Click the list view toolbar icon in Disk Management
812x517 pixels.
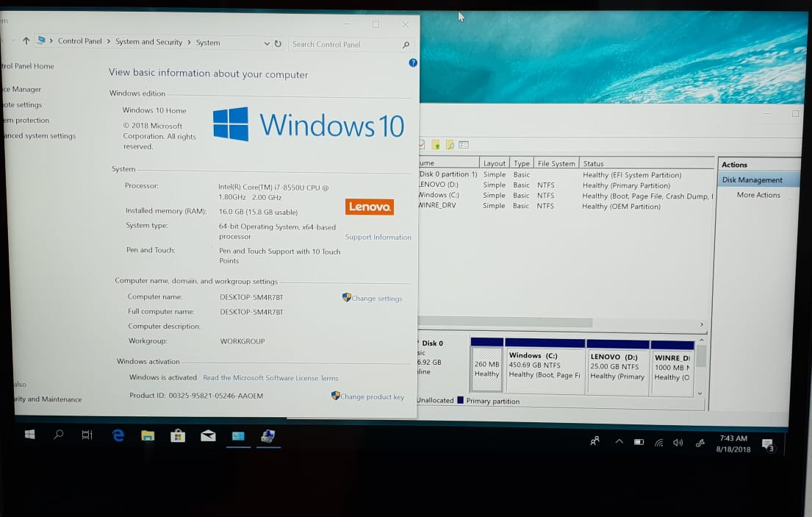464,145
